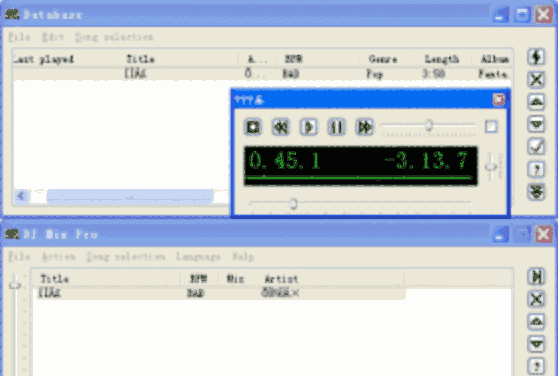Click the DJ Mix Pro title bar icon
The height and width of the screenshot is (376, 558).
[12, 234]
